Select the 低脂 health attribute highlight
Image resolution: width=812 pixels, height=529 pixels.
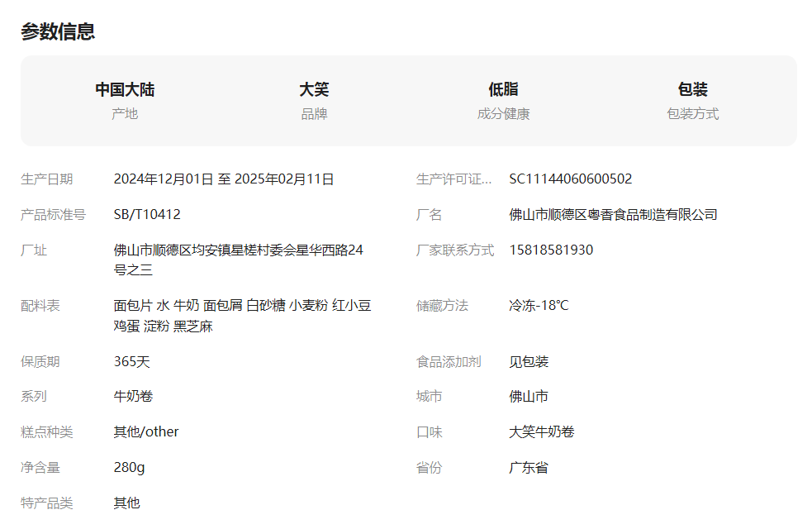pos(503,89)
